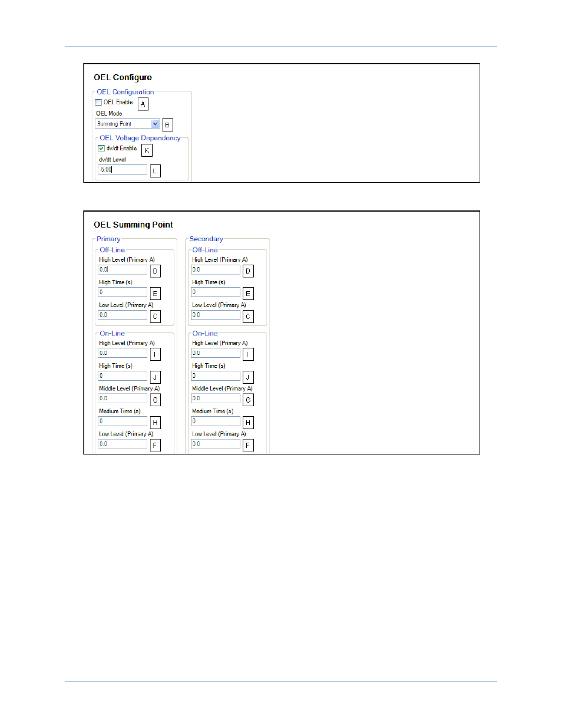
Task: Edit Primary On-Line High Time field
Action: pyautogui.click(x=123, y=376)
